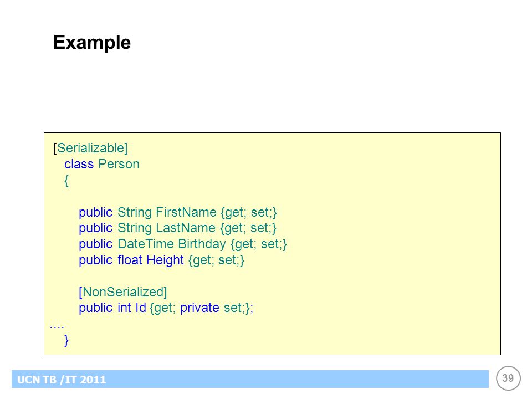Click the private keyword in Id property

pos(199,308)
